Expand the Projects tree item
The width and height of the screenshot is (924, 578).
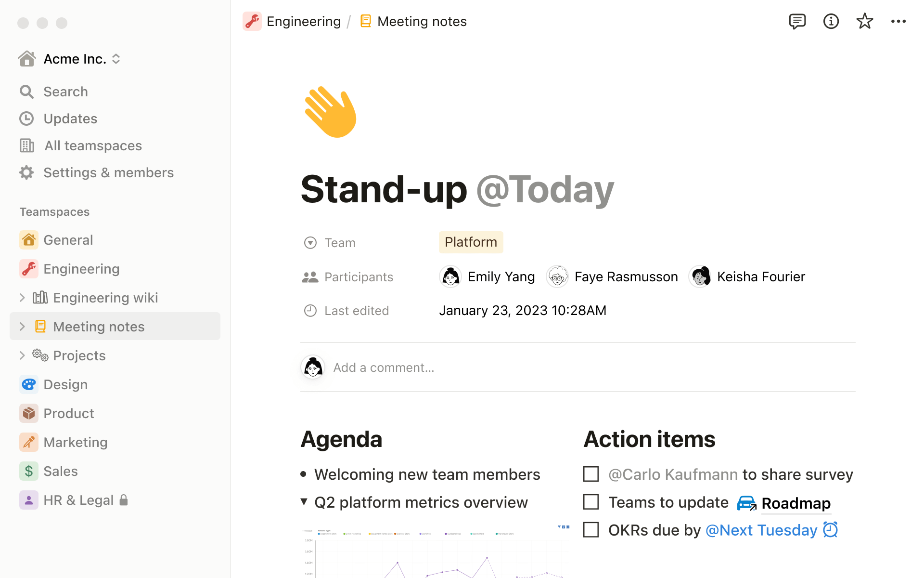tap(21, 355)
